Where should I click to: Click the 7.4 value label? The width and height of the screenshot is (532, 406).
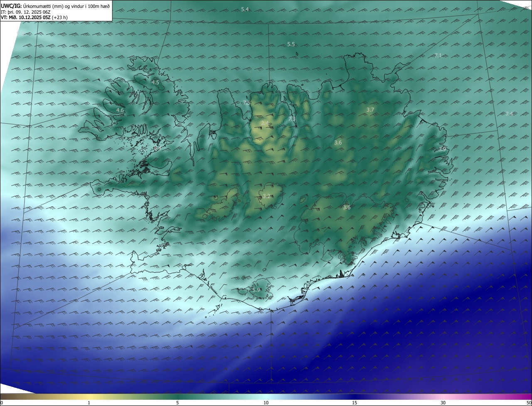coord(509,114)
